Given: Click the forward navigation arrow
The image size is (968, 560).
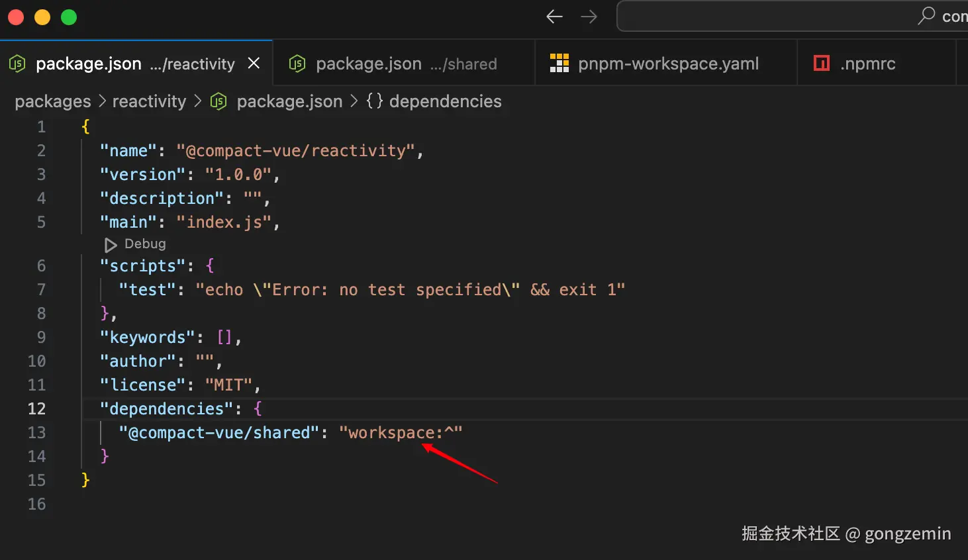Looking at the screenshot, I should pyautogui.click(x=589, y=17).
